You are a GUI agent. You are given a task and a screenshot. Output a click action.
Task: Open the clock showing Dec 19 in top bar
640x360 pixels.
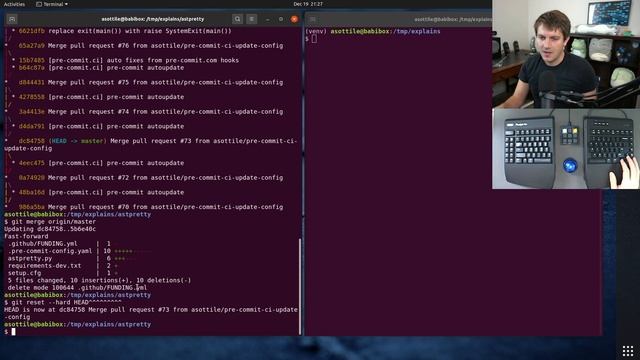pyautogui.click(x=308, y=4)
